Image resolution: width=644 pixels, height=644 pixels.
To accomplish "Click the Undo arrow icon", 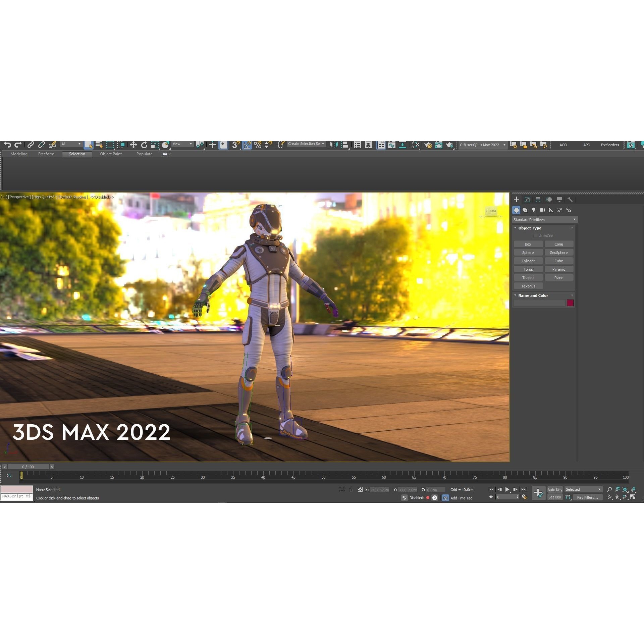I will (x=7, y=145).
